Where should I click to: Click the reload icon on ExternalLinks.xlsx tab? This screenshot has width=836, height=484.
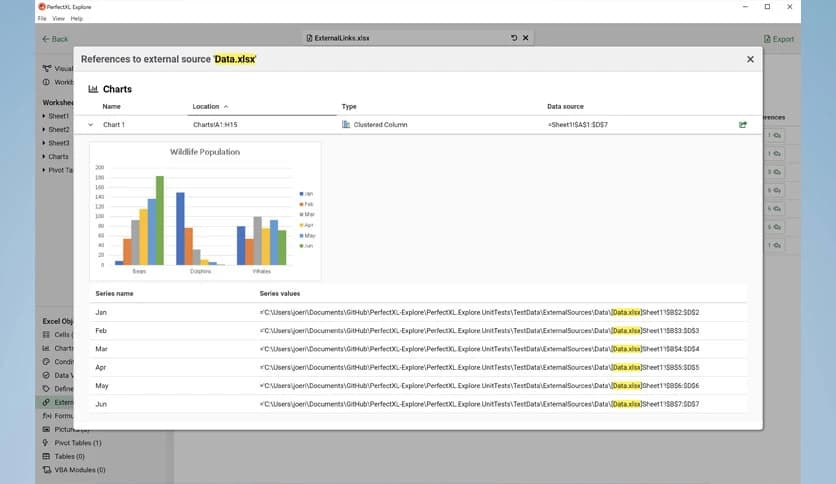(x=514, y=38)
